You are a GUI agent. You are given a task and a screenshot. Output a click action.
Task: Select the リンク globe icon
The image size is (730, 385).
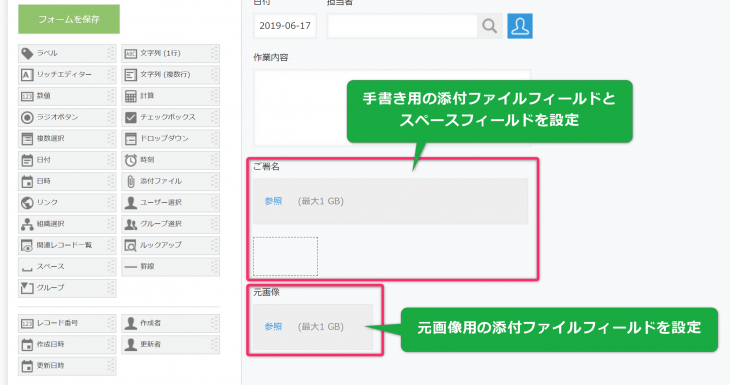[27, 203]
